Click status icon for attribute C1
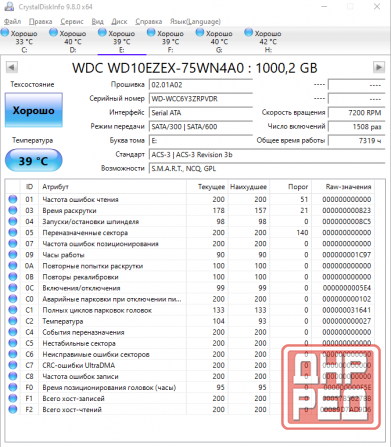Image resolution: width=391 pixels, height=447 pixels. coord(13,310)
